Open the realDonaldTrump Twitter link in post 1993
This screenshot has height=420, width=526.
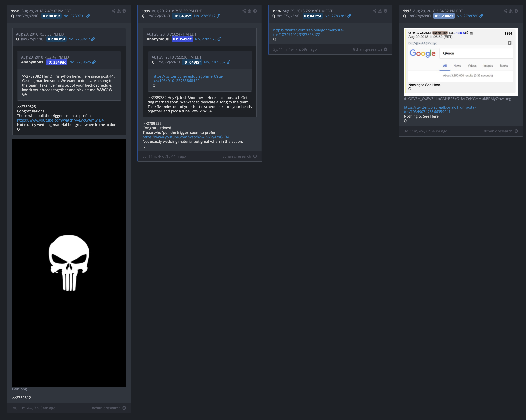(x=440, y=109)
